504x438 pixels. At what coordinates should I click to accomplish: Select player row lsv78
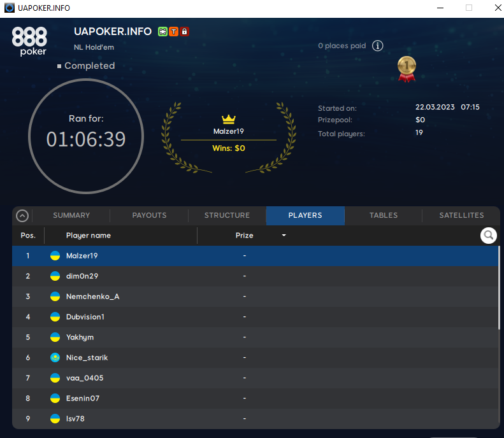coord(256,419)
